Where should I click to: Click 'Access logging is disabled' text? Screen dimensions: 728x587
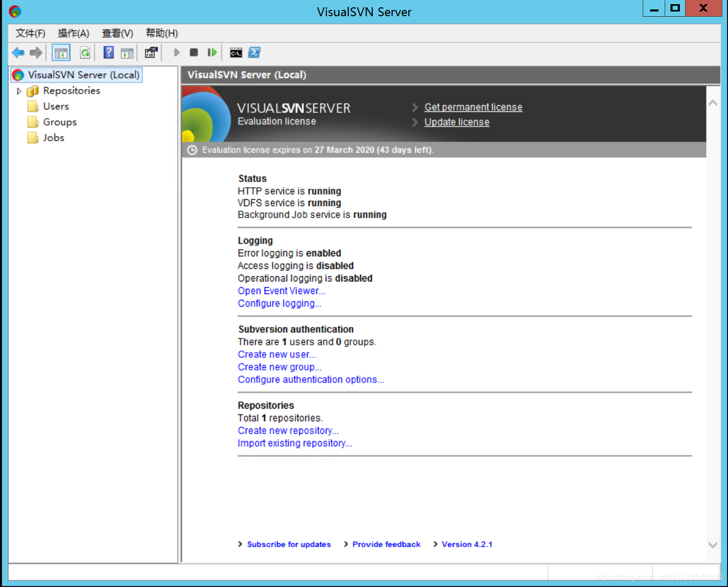[x=295, y=266]
